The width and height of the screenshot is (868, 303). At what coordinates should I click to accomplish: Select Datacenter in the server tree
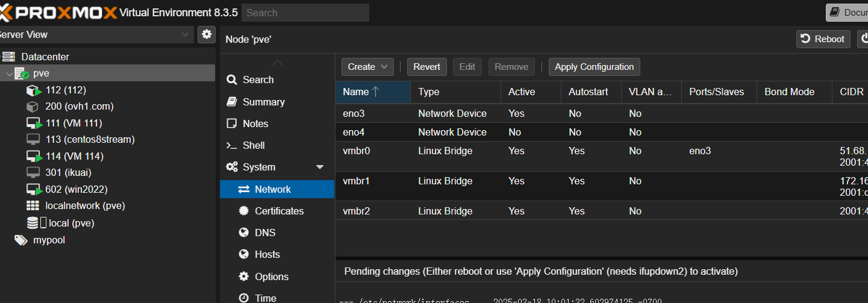pos(45,57)
